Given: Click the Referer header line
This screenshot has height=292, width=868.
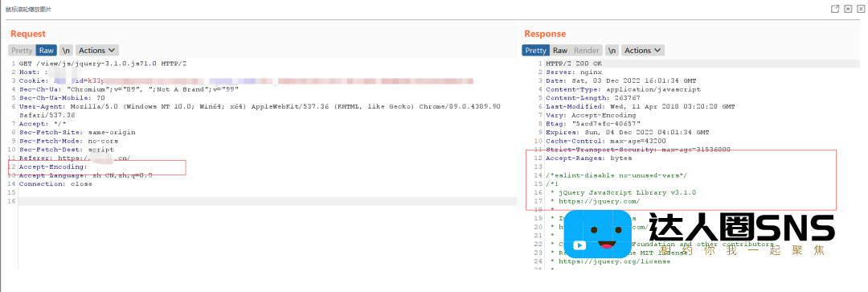Looking at the screenshot, I should (x=75, y=158).
